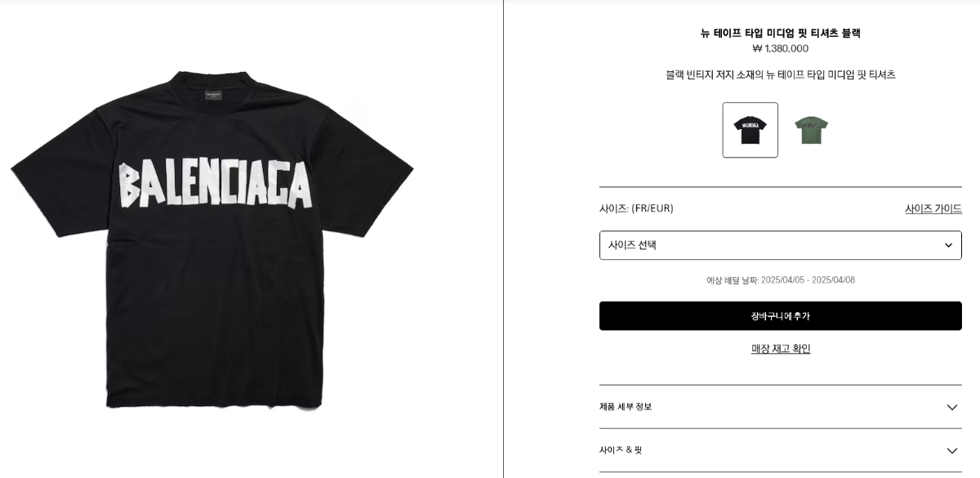Add item to cart with 장바구니에 추가

(x=781, y=316)
